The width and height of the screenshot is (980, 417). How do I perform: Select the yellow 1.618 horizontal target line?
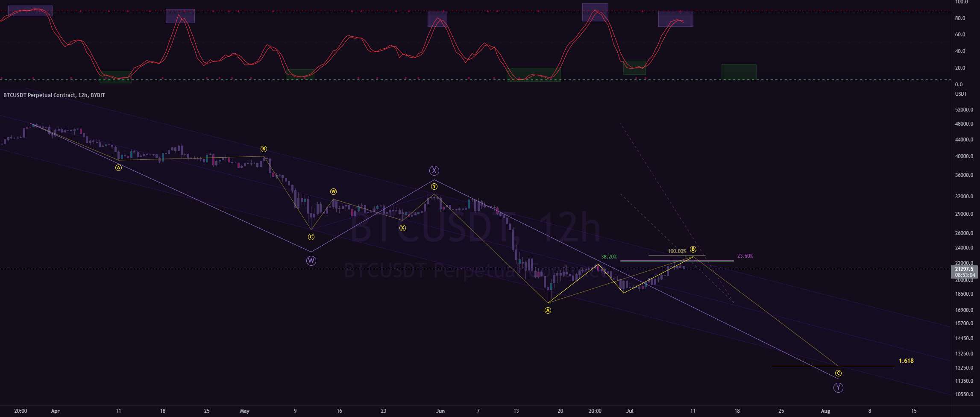pyautogui.click(x=833, y=366)
